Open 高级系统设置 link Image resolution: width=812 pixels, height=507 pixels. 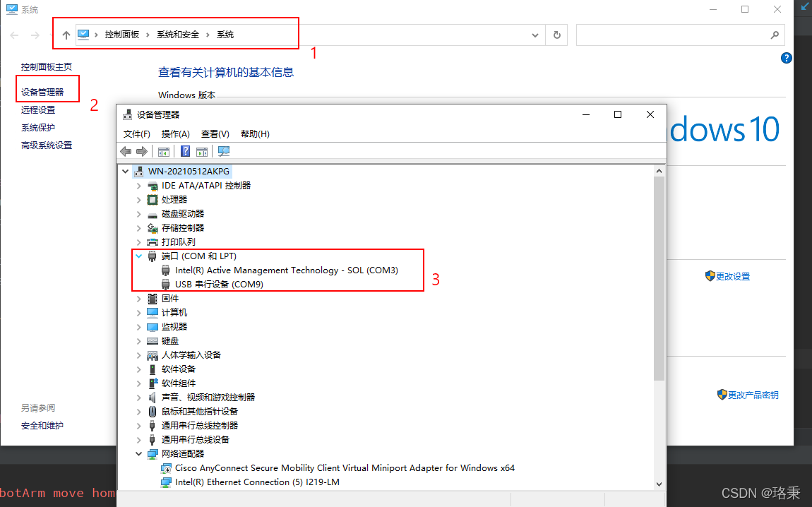click(x=47, y=145)
